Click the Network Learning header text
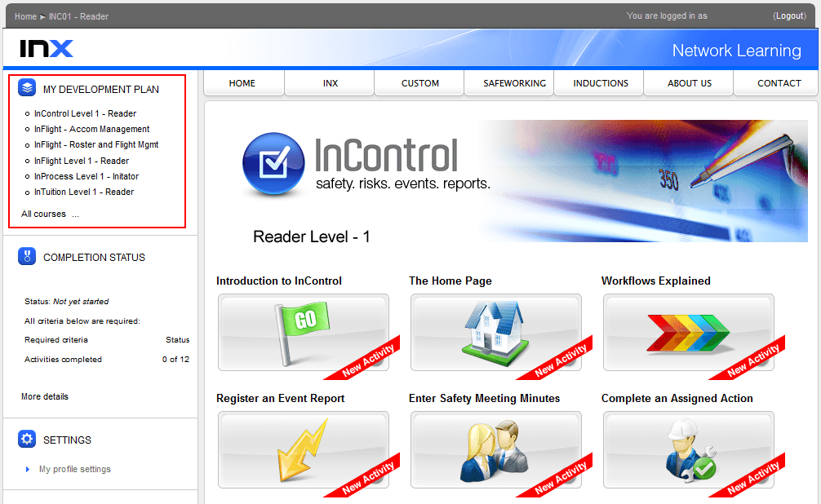 tap(737, 51)
